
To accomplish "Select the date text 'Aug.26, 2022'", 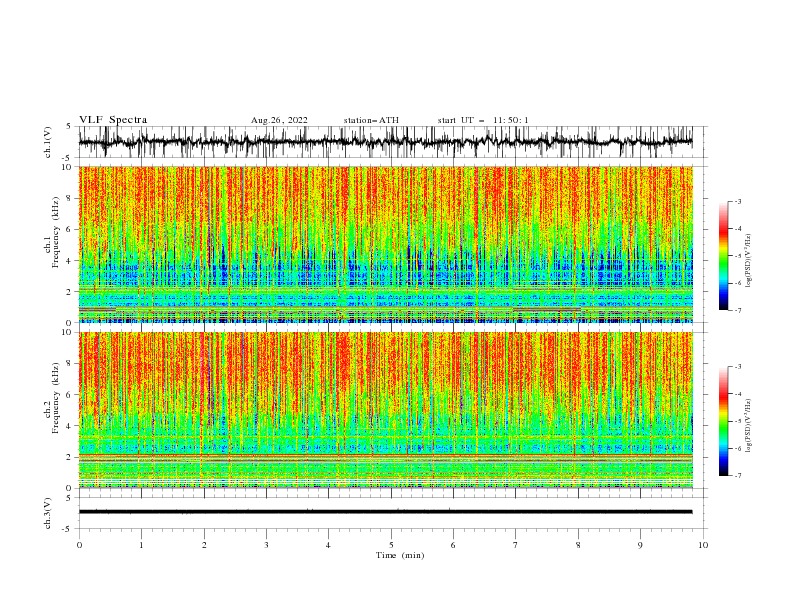I will 279,120.
